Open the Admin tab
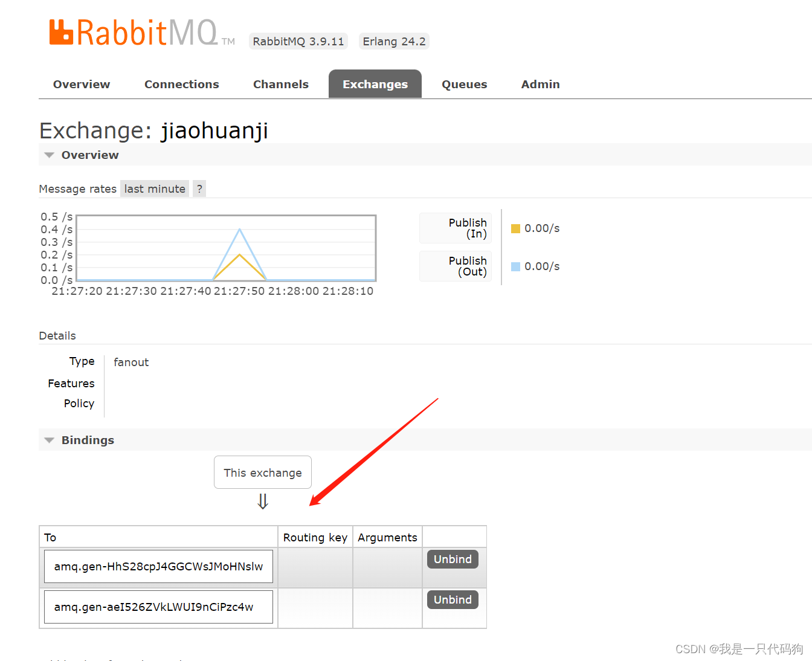Screen dimensions: 812x661 540,84
